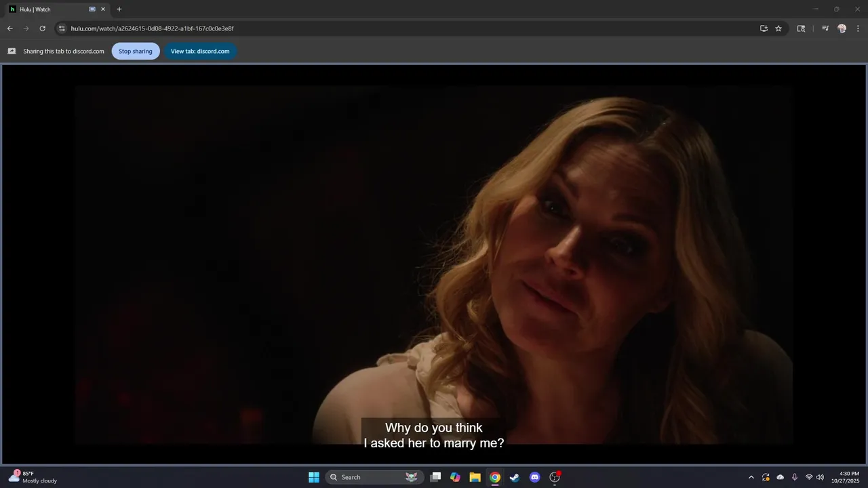
Task: Open the Chrome three-dot menu
Action: [859, 28]
